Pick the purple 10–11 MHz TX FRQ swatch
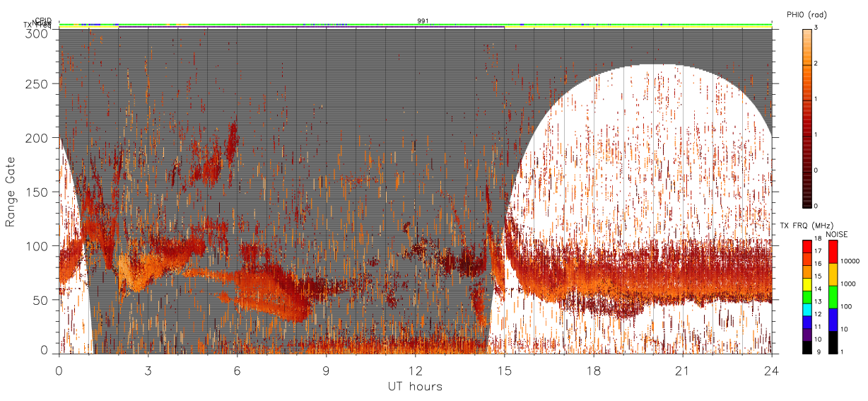The image size is (868, 401). [x=807, y=333]
